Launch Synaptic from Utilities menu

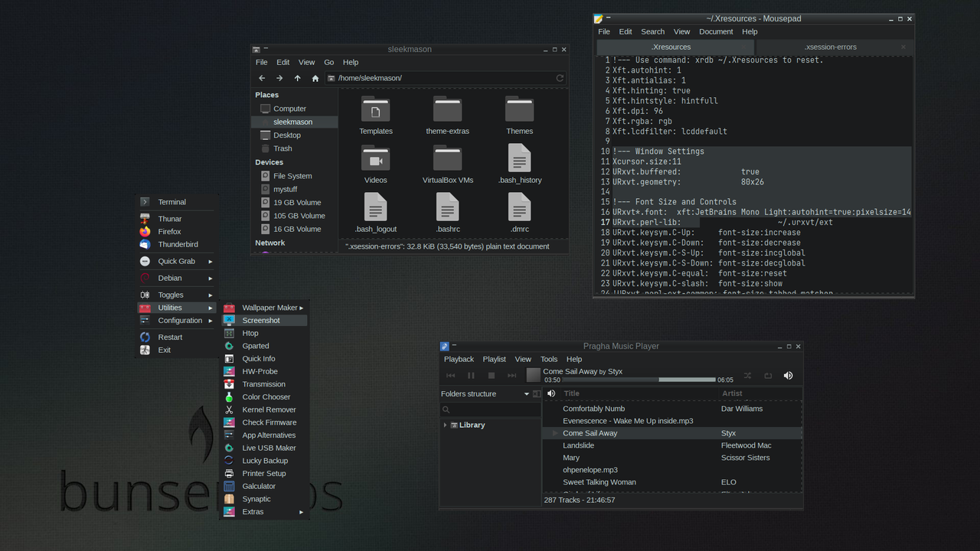[264, 499]
